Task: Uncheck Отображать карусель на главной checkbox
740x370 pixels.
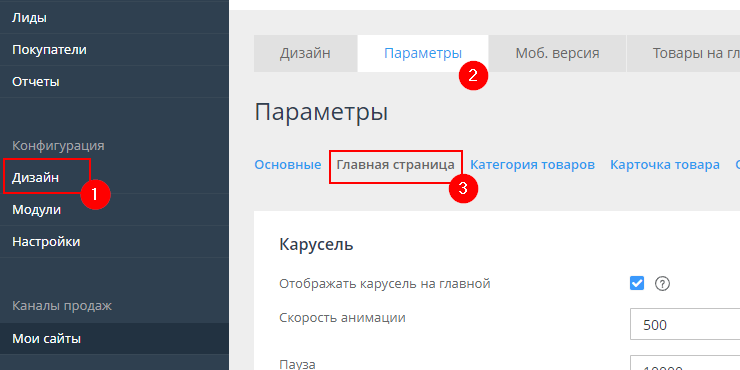Action: (637, 284)
